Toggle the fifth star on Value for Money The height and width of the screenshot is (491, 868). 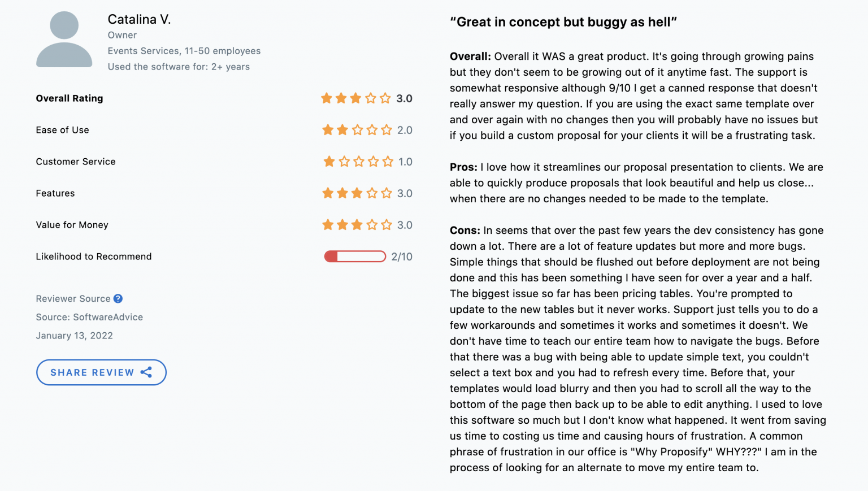click(x=387, y=225)
